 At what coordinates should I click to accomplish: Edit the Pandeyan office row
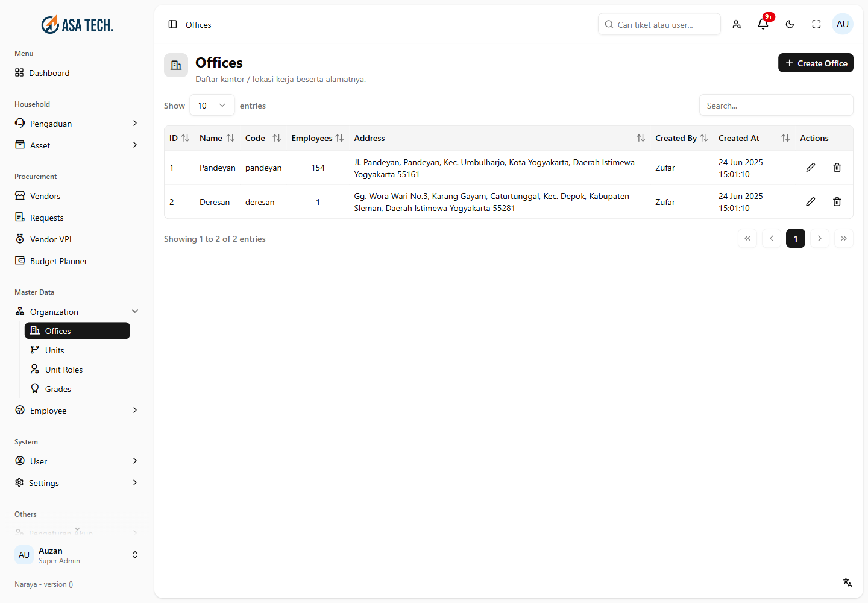(x=810, y=168)
